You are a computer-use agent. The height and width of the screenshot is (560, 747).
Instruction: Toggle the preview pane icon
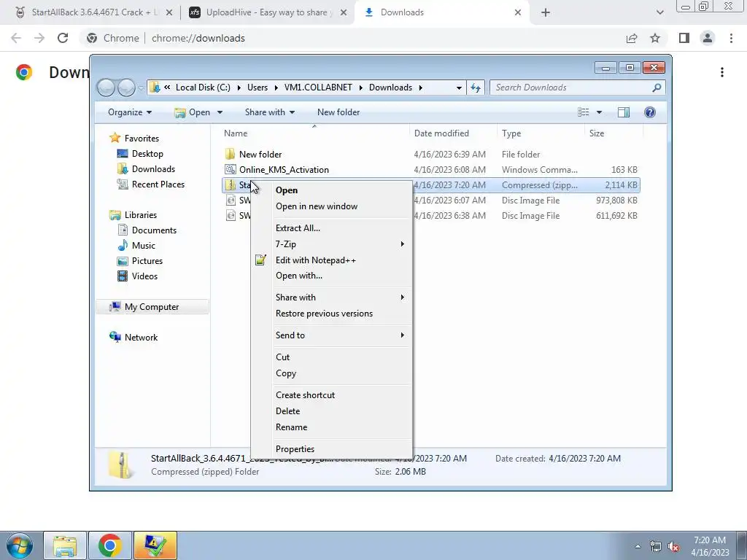623,112
